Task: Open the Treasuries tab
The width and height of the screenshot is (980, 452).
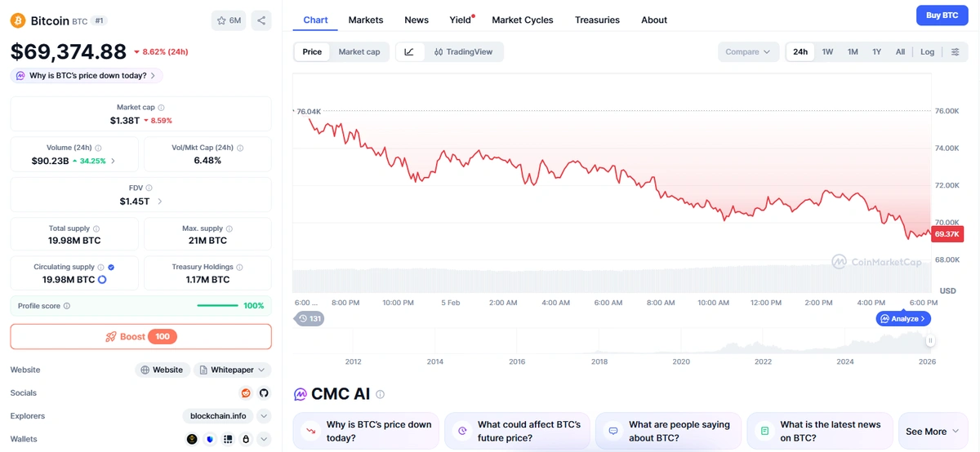Action: (x=597, y=20)
